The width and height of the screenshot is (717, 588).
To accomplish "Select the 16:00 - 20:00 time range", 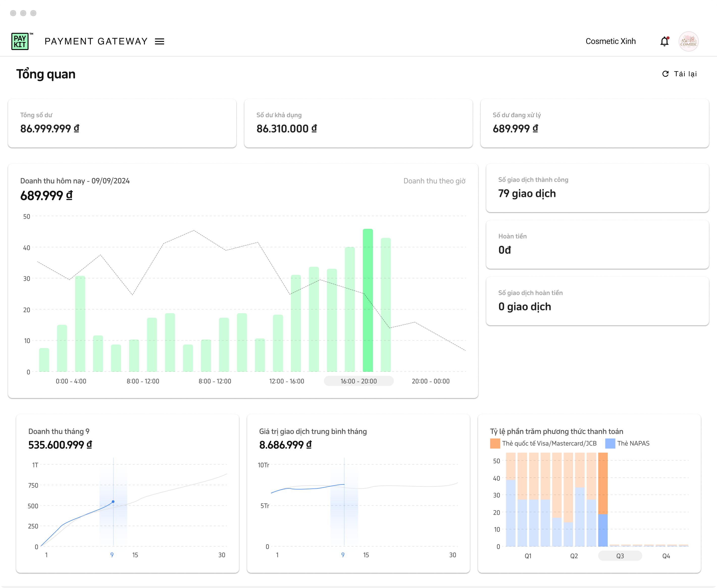I will click(x=358, y=381).
